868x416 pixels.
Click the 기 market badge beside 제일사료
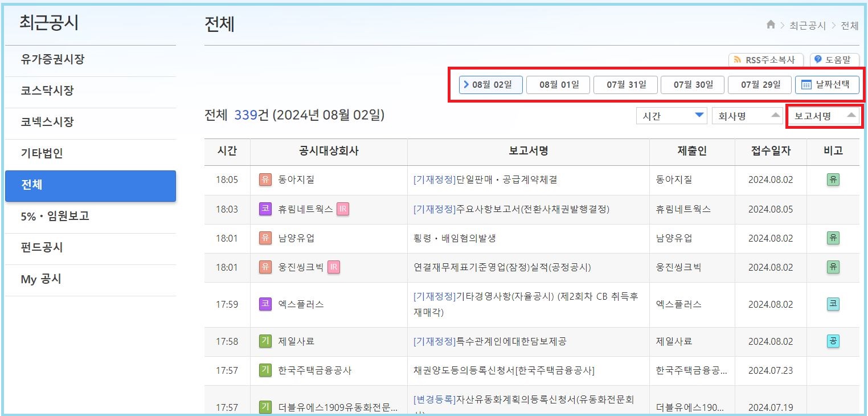[x=265, y=341]
